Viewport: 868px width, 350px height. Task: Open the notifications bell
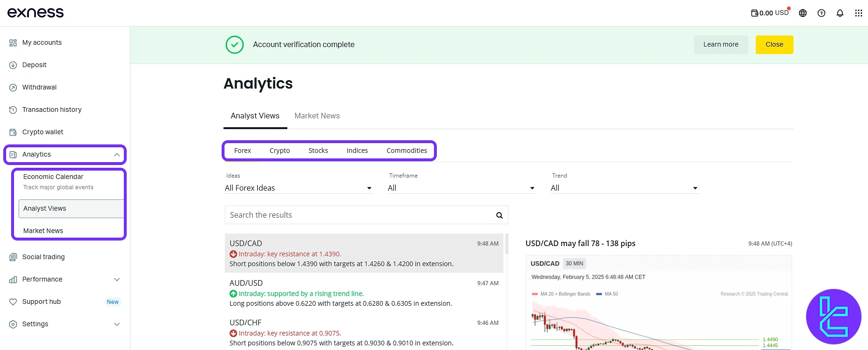(840, 13)
